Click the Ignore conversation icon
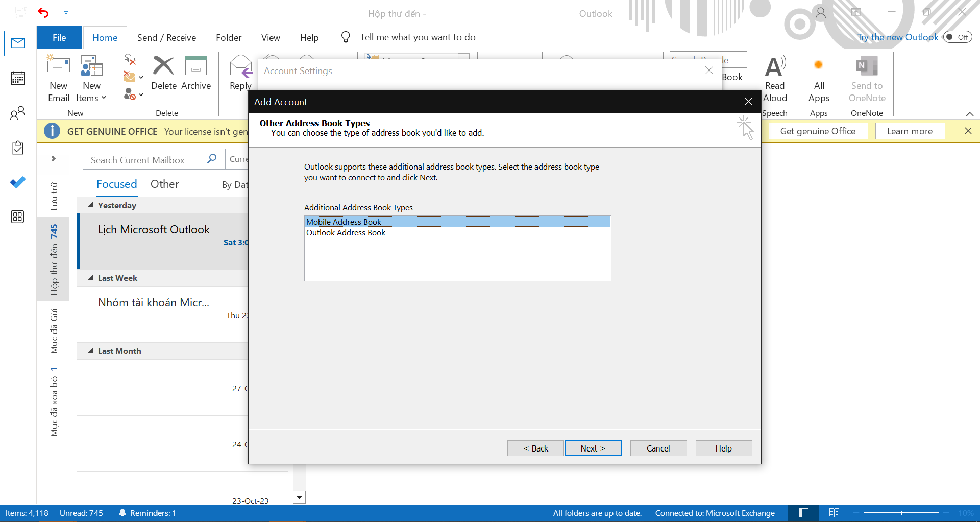This screenshot has height=522, width=980. click(130, 60)
